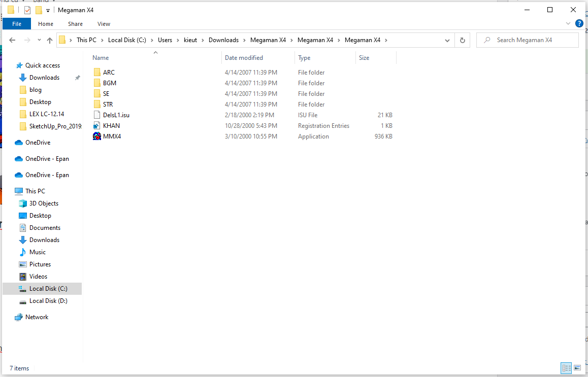Refresh the current folder view

(463, 40)
